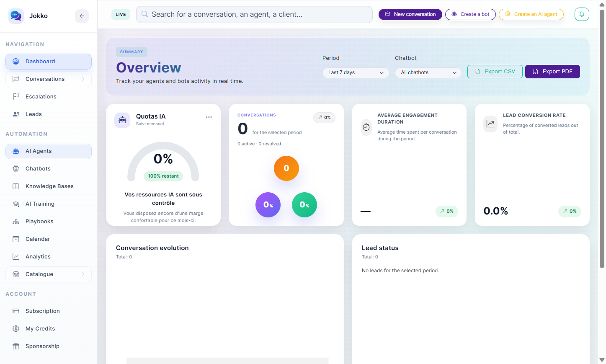
Task: Open the Conversations menu item
Action: click(x=49, y=79)
